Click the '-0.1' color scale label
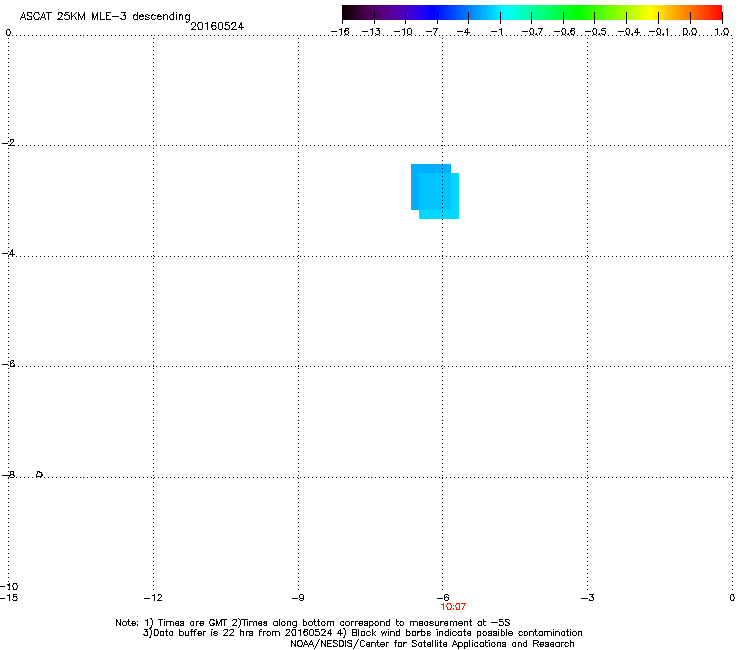Viewport: 740px width, 650px height. pyautogui.click(x=659, y=32)
